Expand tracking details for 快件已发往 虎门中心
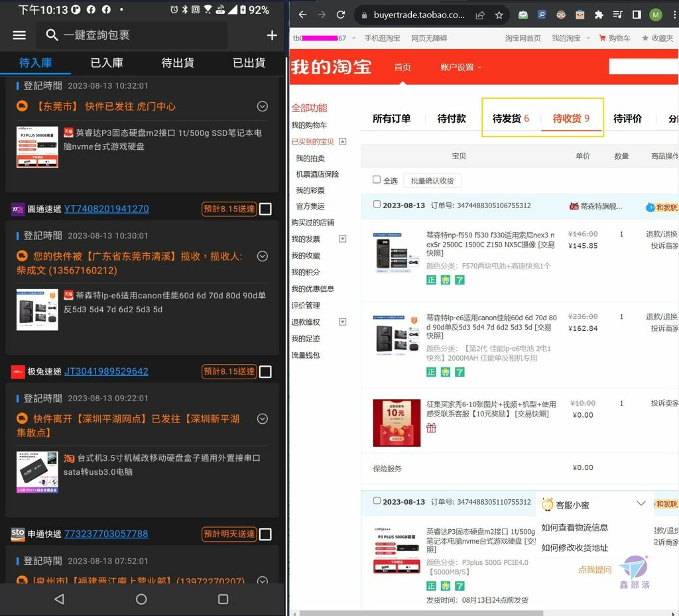This screenshot has height=616, width=679. coord(262,106)
